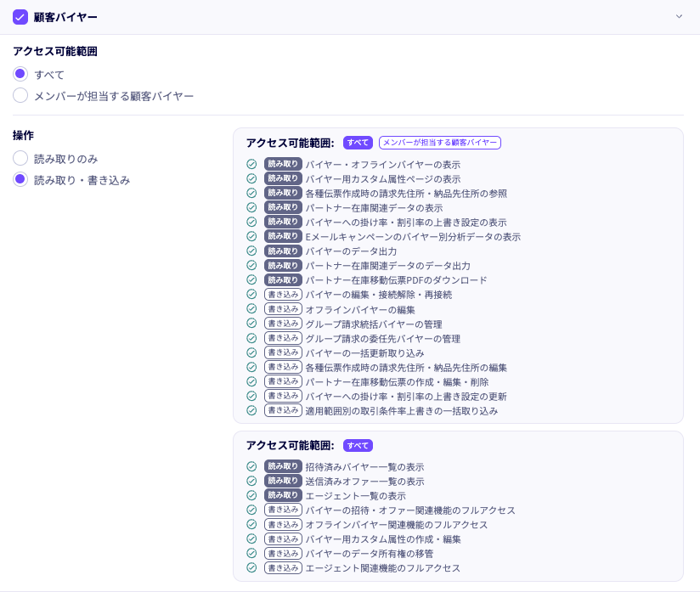Click the check icon beside バイヤー・オフラインバイヤーの表示
The width and height of the screenshot is (700, 592).
[251, 165]
